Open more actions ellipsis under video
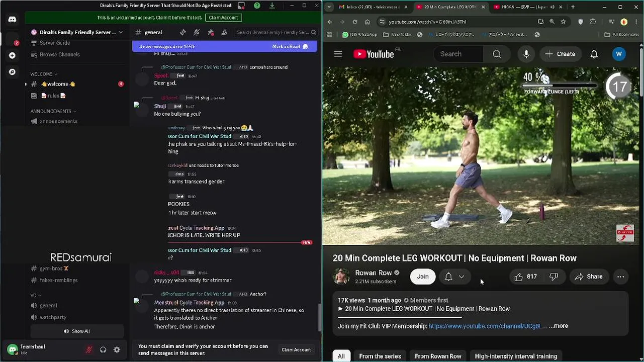The image size is (644, 362). click(621, 277)
